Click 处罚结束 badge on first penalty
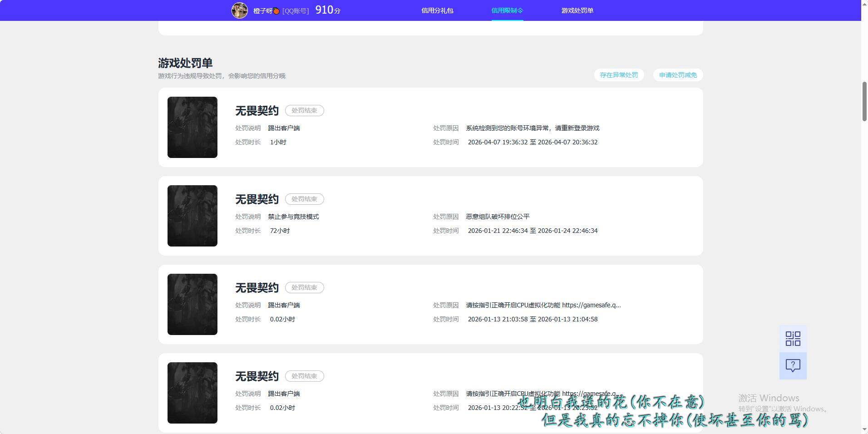The image size is (868, 434). coord(304,110)
